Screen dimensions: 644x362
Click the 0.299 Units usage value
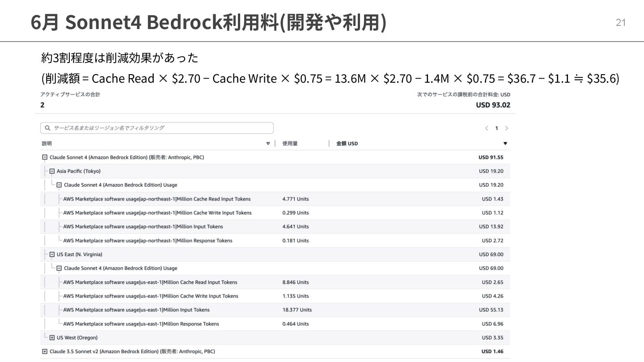click(296, 213)
